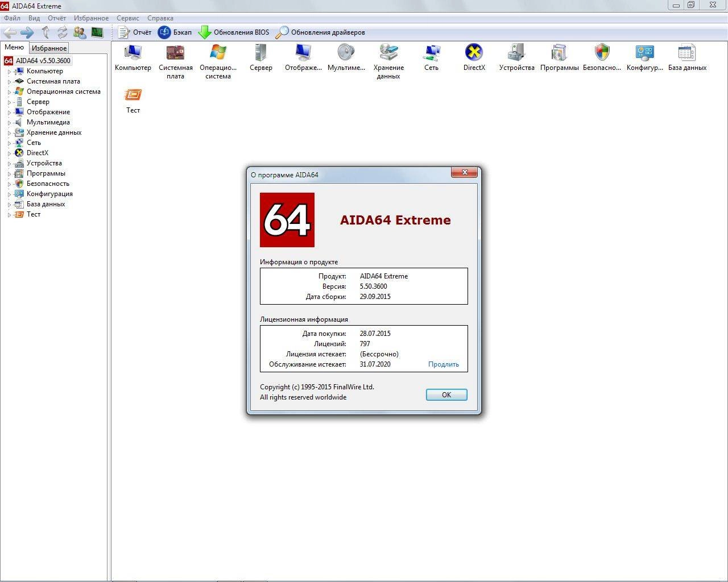
Task: Select База данных in the tree
Action: pos(45,204)
